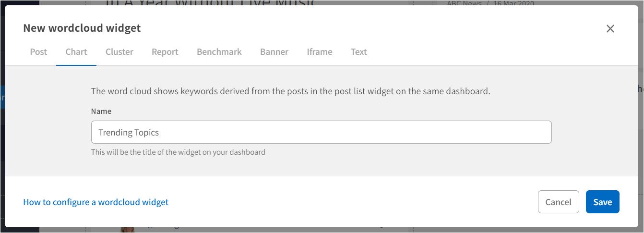Open How to configure a wordcloud widget link

click(x=95, y=202)
